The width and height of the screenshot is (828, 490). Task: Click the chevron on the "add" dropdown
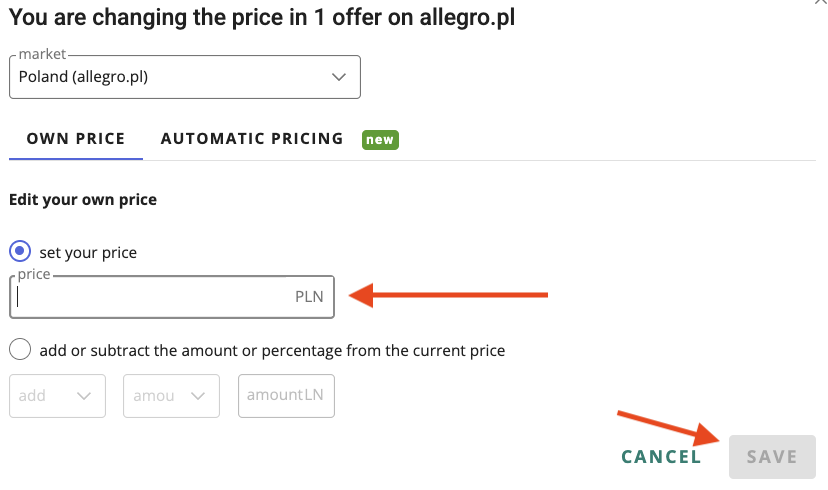(84, 396)
